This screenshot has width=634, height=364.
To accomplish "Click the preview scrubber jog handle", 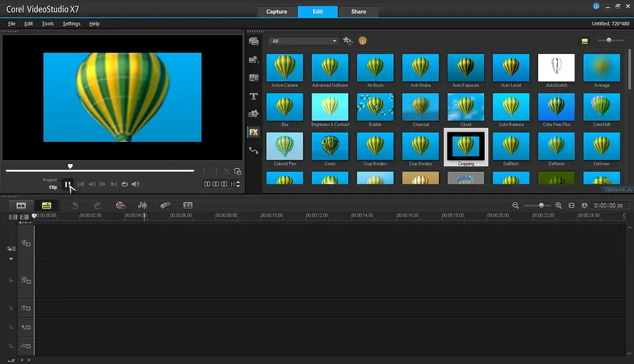I will pos(71,167).
